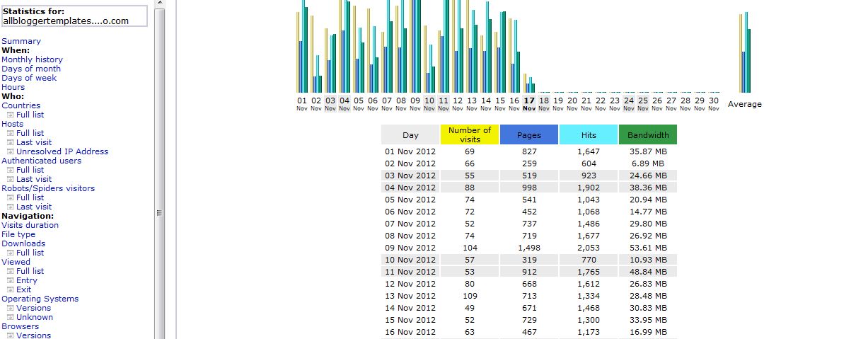This screenshot has width=868, height=339.
Task: Open the Entry pages link text
Action: (27, 280)
